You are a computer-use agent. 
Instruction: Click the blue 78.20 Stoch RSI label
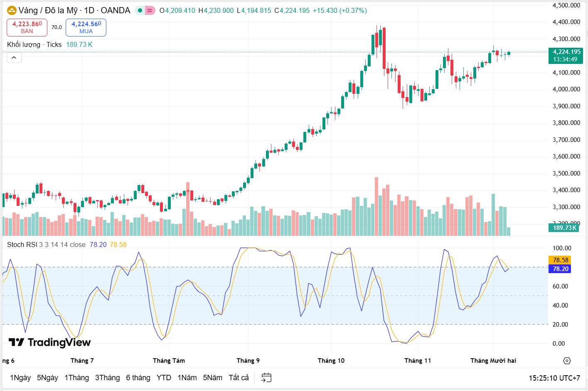[x=561, y=269]
